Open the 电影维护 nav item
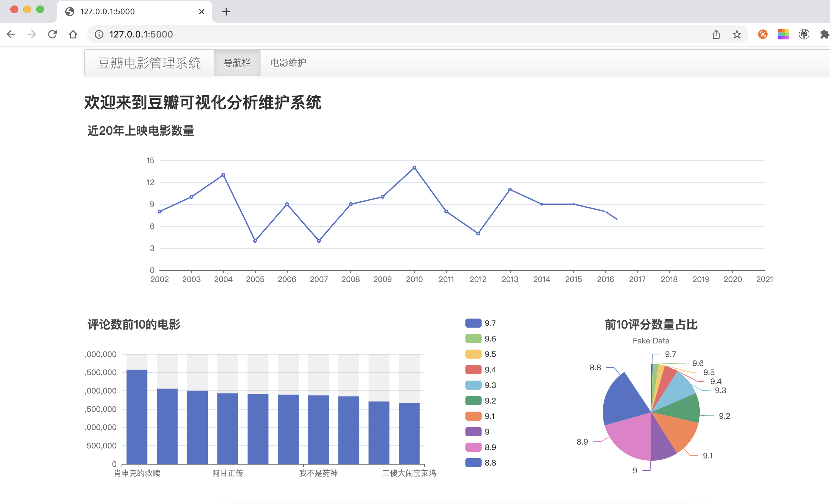Screen dimensions: 830x504 288,63
